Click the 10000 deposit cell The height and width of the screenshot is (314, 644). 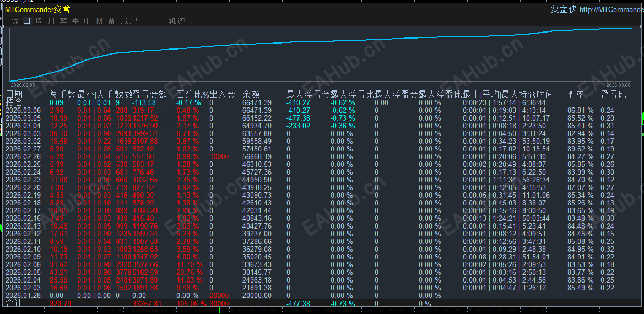pyautogui.click(x=219, y=156)
